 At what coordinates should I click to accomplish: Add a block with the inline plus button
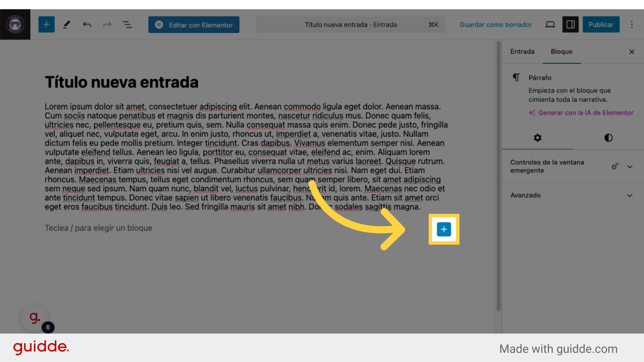[444, 229]
